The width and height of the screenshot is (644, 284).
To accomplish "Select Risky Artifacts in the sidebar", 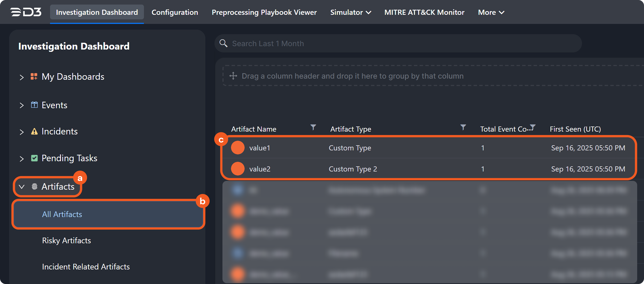I will [67, 240].
